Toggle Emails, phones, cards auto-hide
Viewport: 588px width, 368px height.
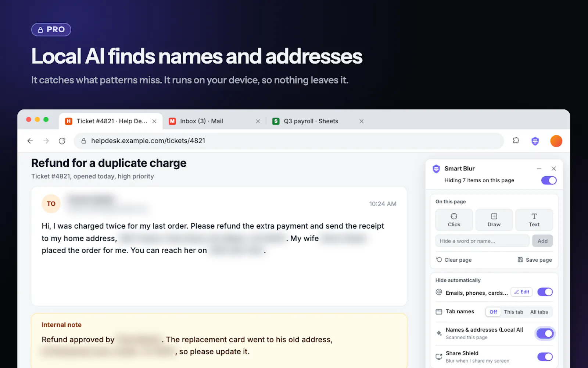545,292
